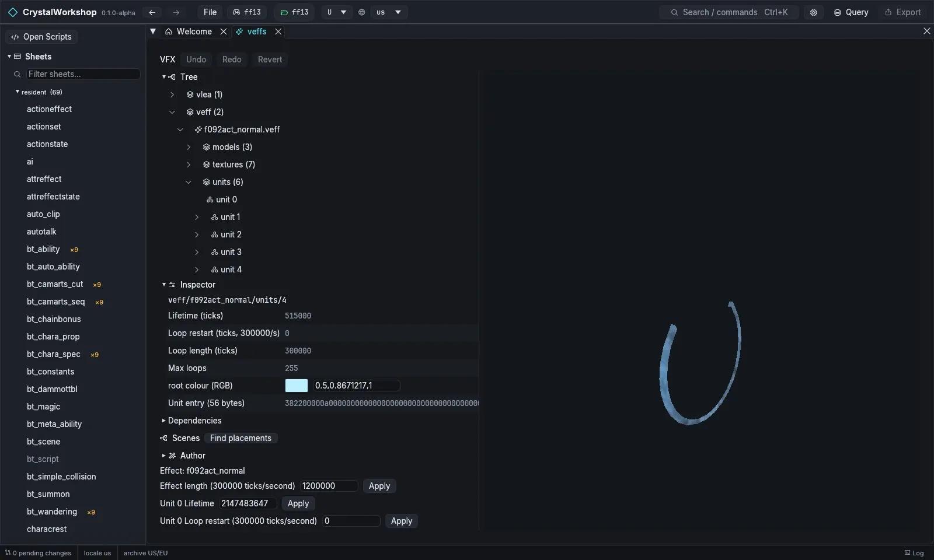Expand unit 4 chevron
Viewport: 934px width, 560px height.
pyautogui.click(x=197, y=269)
